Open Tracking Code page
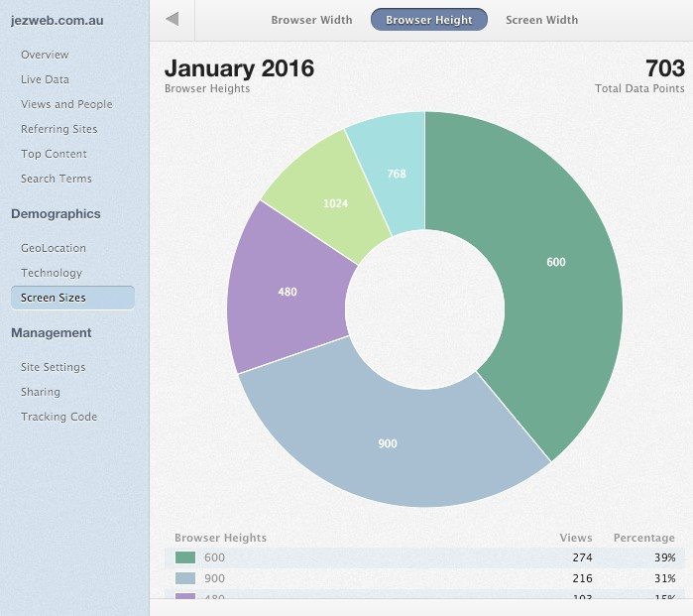 (x=58, y=417)
